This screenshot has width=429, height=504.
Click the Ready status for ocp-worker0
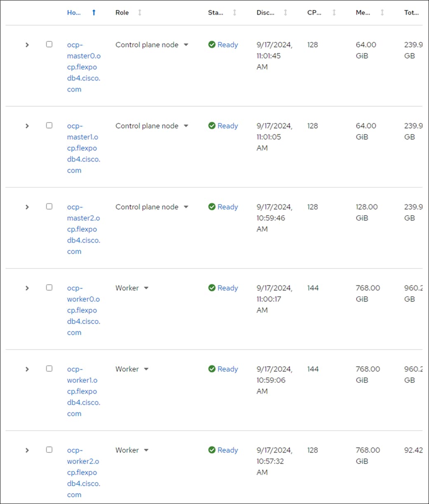227,288
